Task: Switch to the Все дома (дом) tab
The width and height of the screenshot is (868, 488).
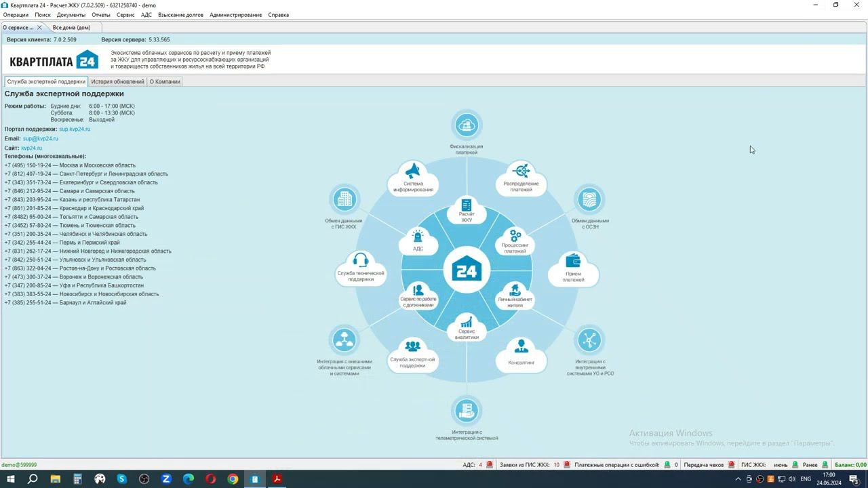Action: 72,28
